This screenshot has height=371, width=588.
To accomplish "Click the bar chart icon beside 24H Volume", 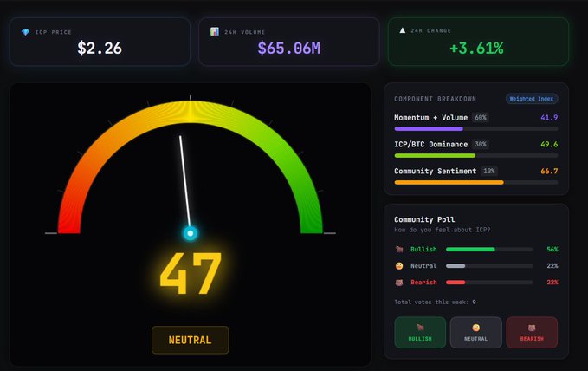I will pyautogui.click(x=215, y=31).
